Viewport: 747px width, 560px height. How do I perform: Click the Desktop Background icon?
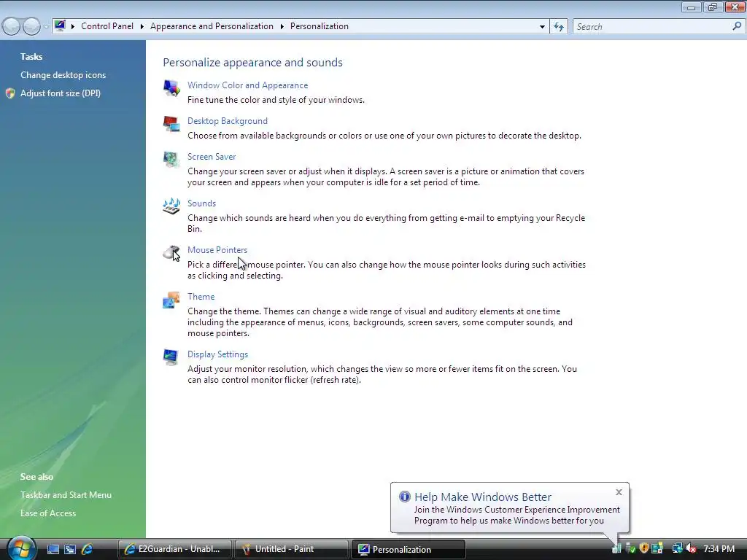171,124
